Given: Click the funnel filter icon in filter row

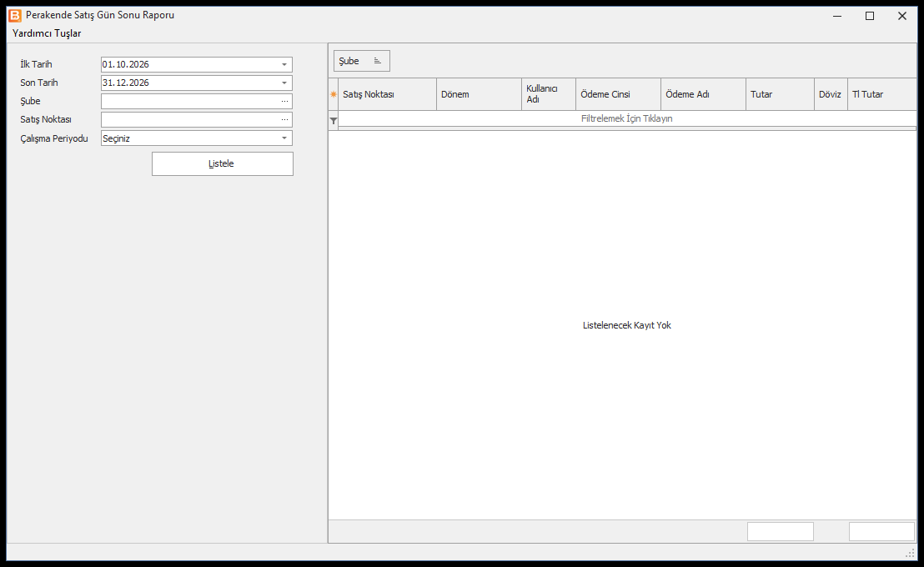Looking at the screenshot, I should point(334,121).
